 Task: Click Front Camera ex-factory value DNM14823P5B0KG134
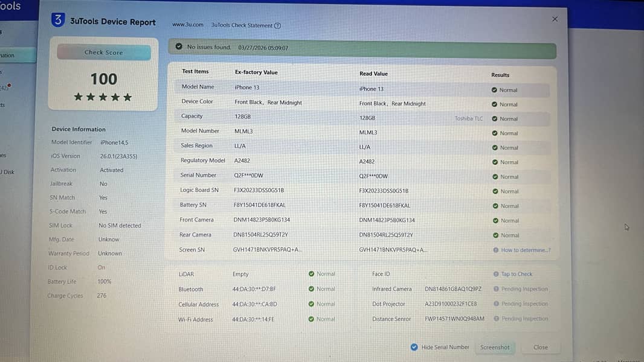(x=262, y=220)
